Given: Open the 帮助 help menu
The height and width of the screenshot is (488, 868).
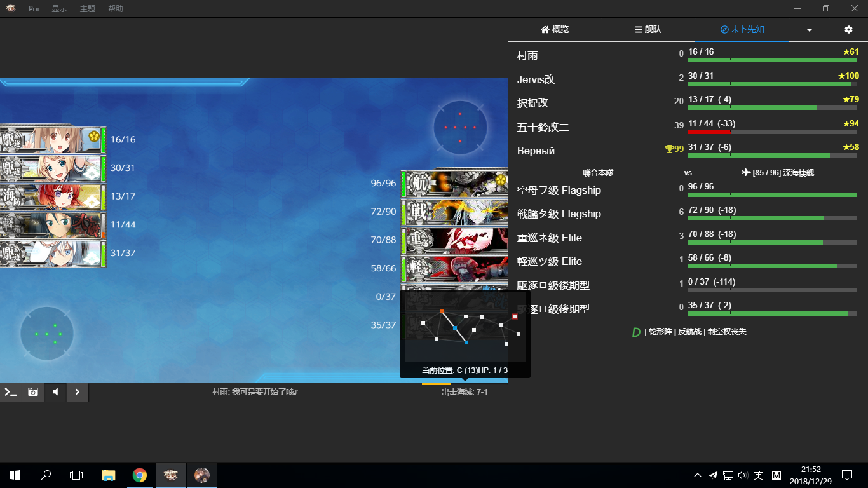Looking at the screenshot, I should 116,9.
